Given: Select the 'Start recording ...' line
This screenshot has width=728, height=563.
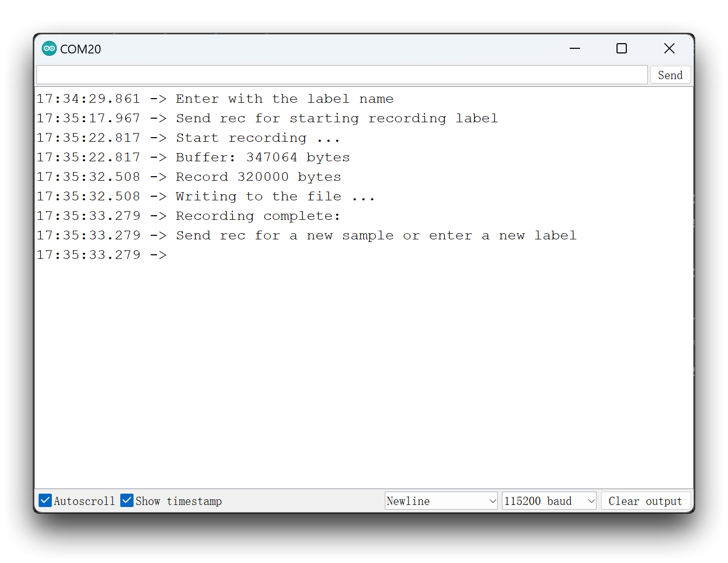Looking at the screenshot, I should (x=258, y=138).
